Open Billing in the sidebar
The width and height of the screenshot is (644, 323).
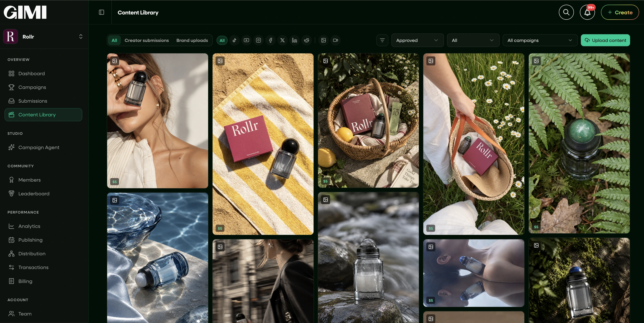pyautogui.click(x=43, y=281)
